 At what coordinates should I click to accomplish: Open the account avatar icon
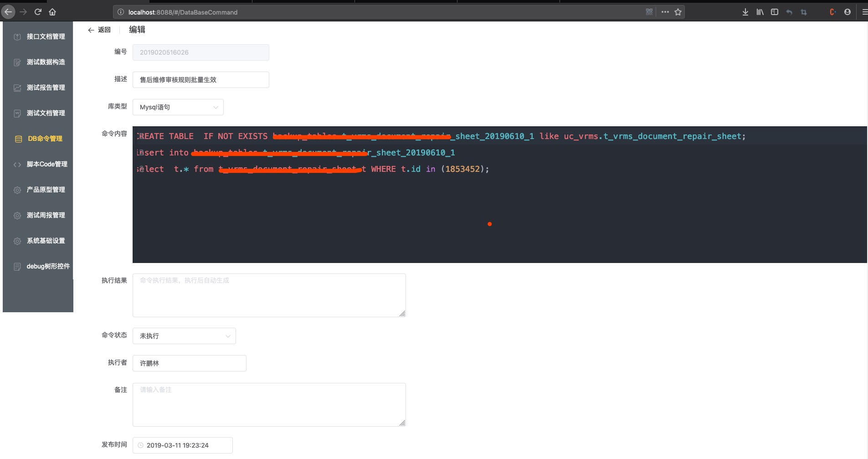tap(847, 12)
